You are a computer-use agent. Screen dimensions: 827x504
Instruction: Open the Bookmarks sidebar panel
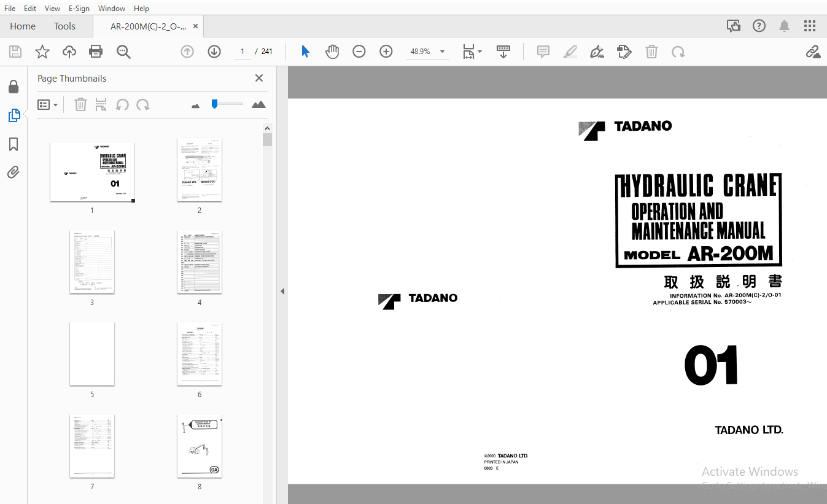14,144
